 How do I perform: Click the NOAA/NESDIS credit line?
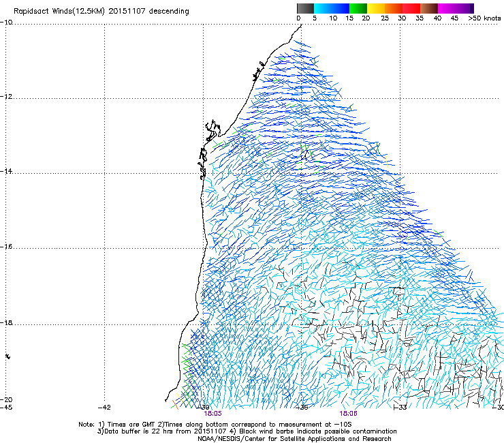(x=294, y=439)
